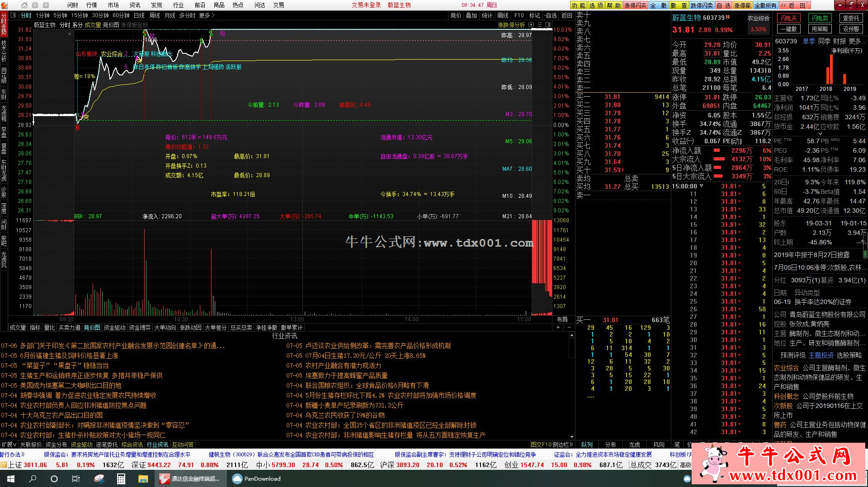Click the 主题投资 link
868x487 pixels.
[x=821, y=355]
